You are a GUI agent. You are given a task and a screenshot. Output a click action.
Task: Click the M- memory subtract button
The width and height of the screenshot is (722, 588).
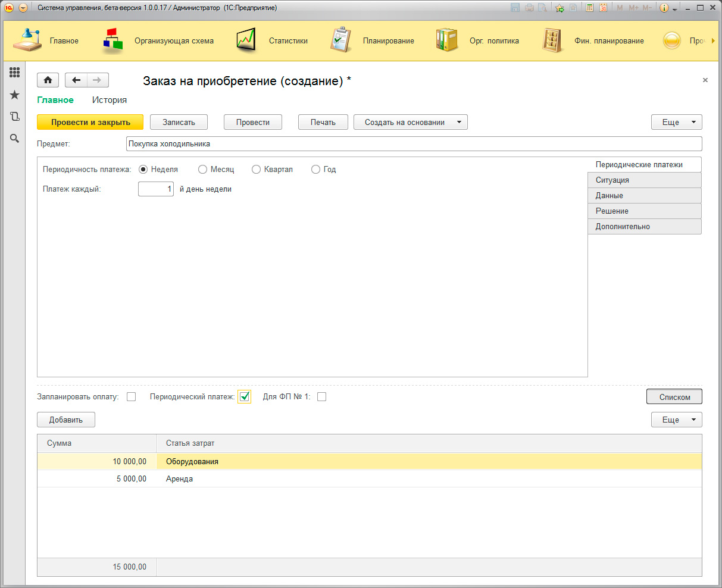(647, 8)
